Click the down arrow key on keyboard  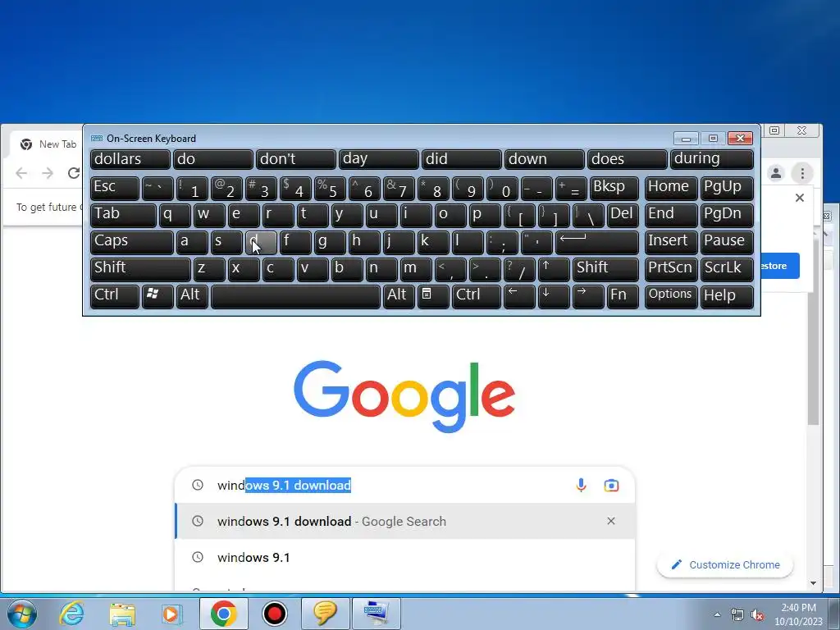click(554, 296)
